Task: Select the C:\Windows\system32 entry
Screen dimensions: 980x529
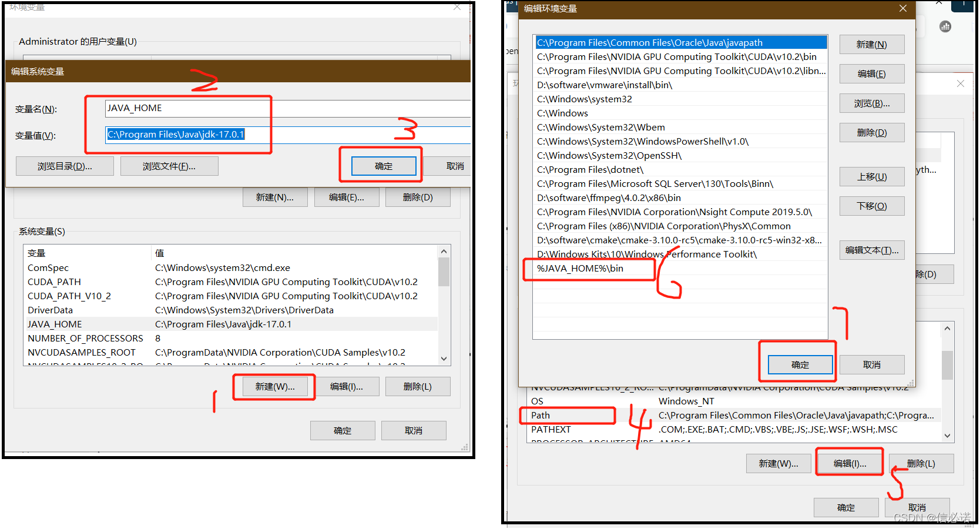Action: [680, 99]
